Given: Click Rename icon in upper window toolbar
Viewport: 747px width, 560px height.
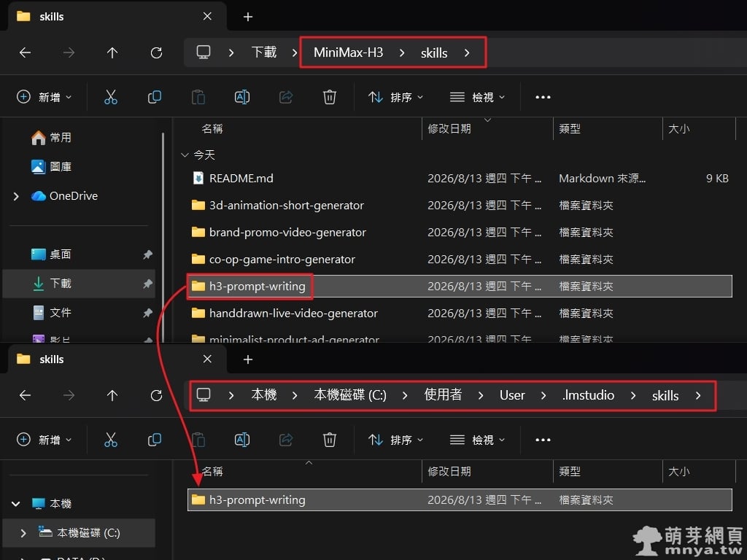Looking at the screenshot, I should coord(242,97).
